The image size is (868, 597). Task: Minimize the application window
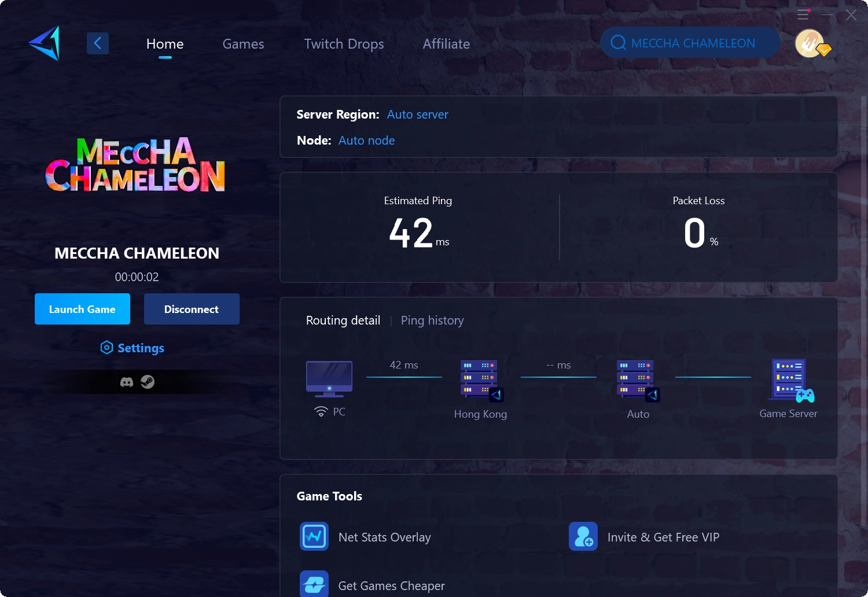[827, 15]
